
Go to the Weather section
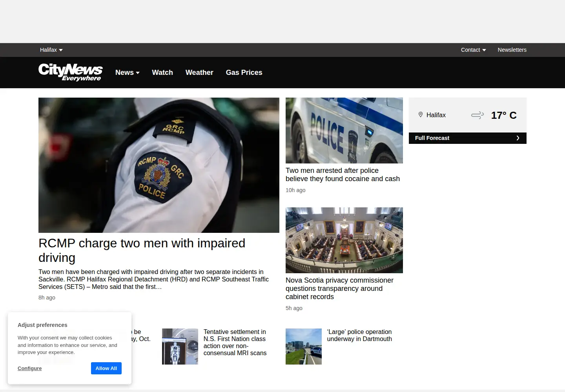[199, 73]
